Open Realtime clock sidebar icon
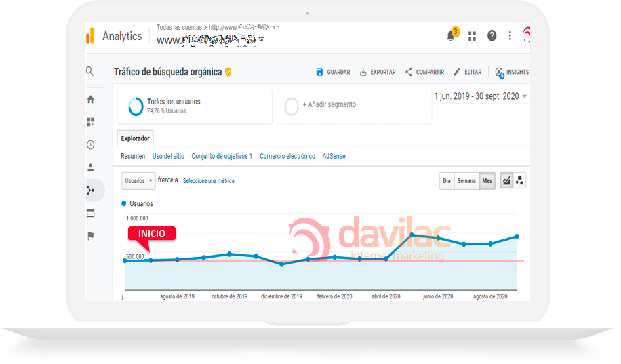 [91, 144]
